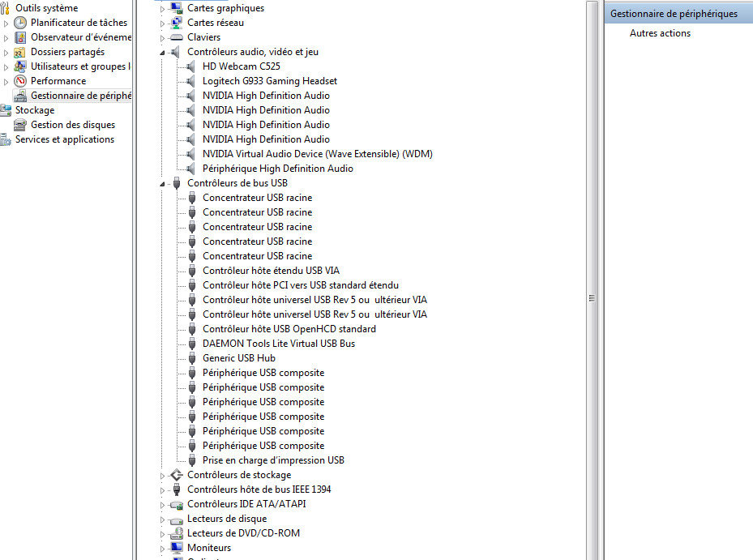Collapse Contrôleurs audio, vidéo et jeu
The width and height of the screenshot is (753, 560).
(x=162, y=53)
